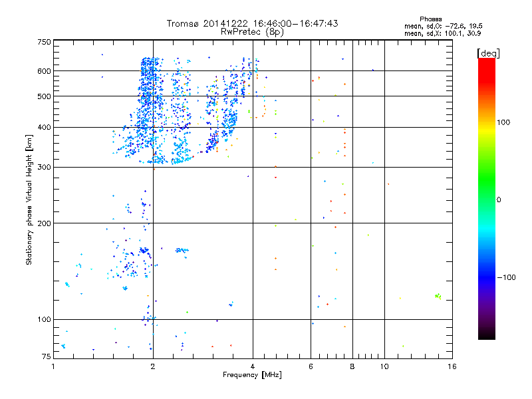Click the x-axis tick label '16'
Viewport: 532px width, 399px height.
(x=452, y=366)
